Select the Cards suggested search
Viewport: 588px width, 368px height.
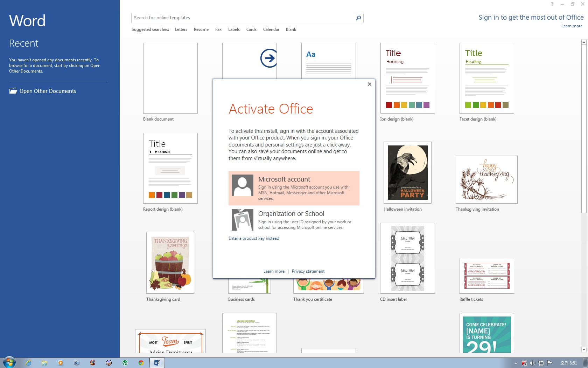tap(251, 29)
